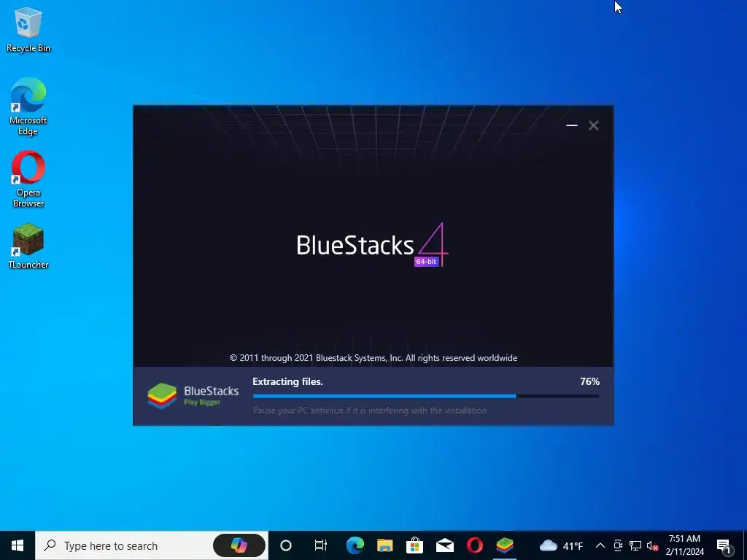Open the notification center icon

point(724,545)
